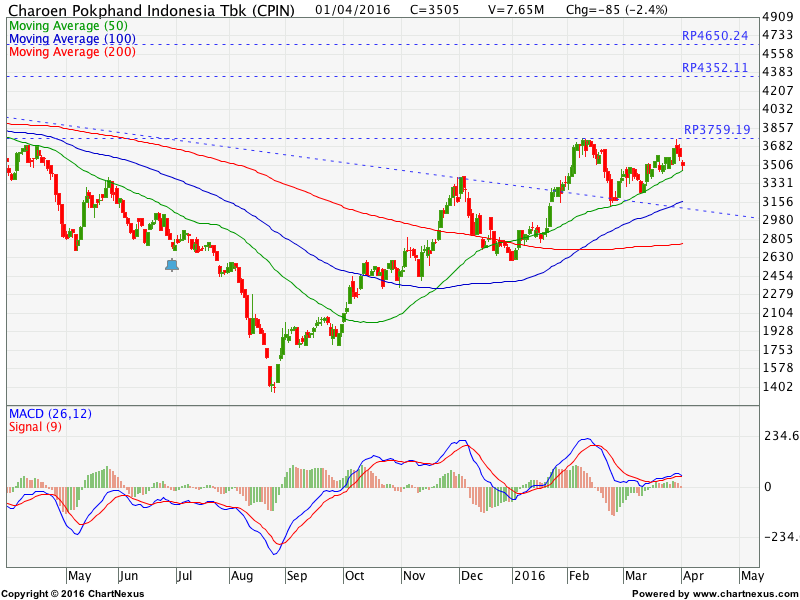The height and width of the screenshot is (600, 800).
Task: Click the volume value V=7.65M
Action: [515, 10]
